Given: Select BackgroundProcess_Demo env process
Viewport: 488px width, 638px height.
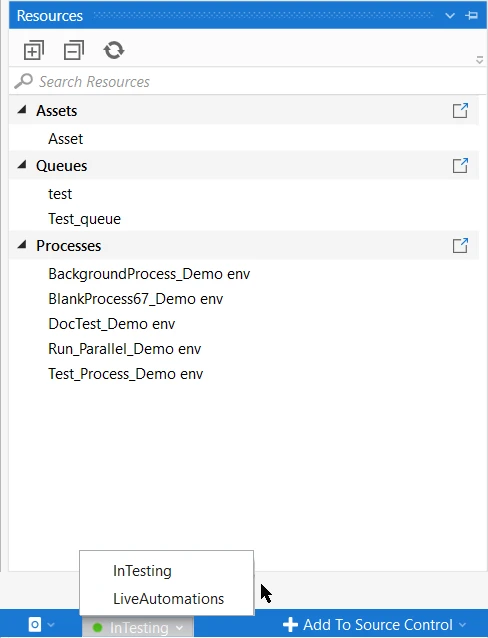Looking at the screenshot, I should (149, 274).
